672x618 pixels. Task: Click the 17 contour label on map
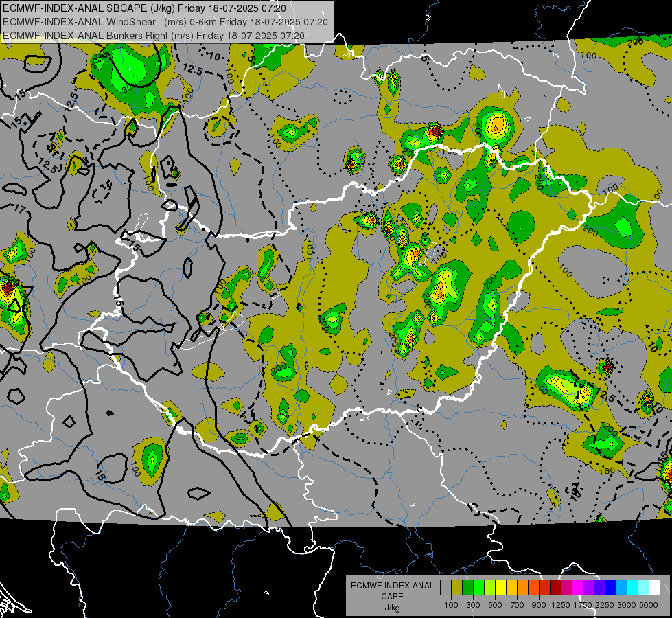pos(19,209)
